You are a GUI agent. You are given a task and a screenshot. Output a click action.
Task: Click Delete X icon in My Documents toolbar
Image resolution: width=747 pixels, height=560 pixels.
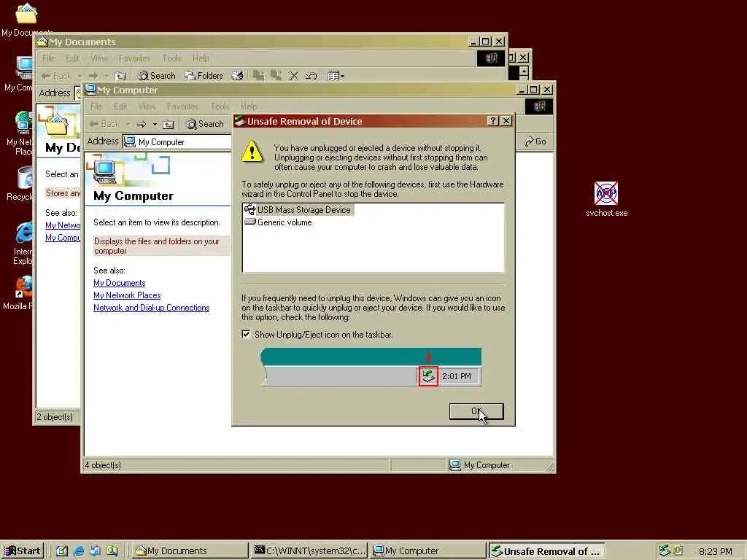coord(293,76)
